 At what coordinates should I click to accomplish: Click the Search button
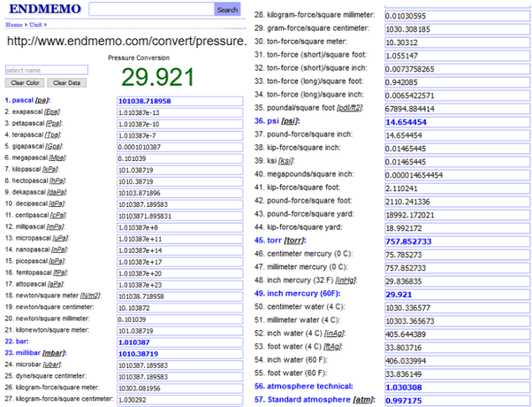point(227,10)
